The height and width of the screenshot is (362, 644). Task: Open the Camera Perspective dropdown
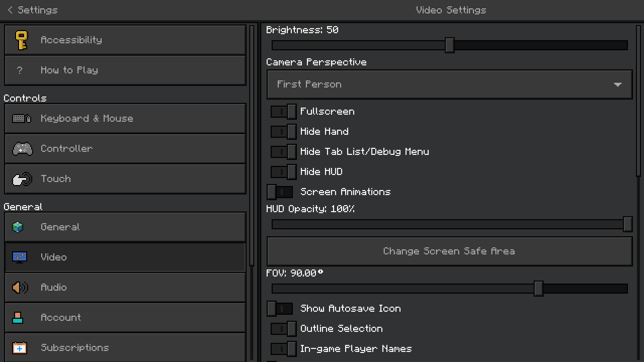tap(449, 84)
